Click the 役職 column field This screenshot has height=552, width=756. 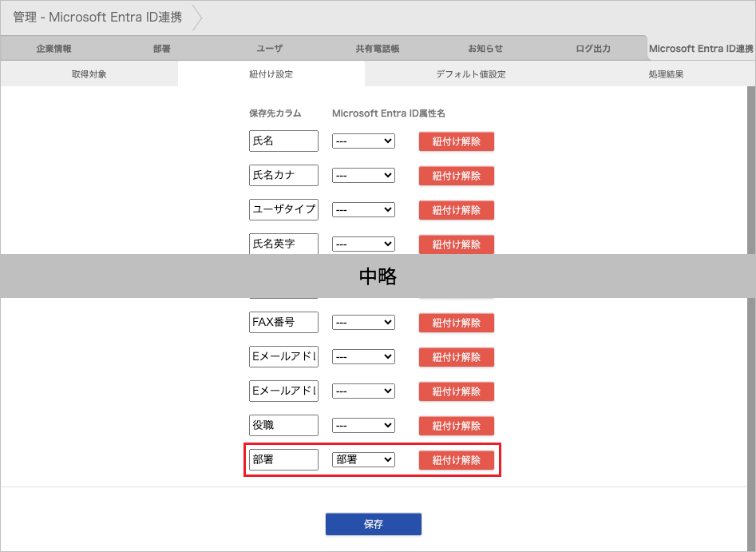(283, 425)
